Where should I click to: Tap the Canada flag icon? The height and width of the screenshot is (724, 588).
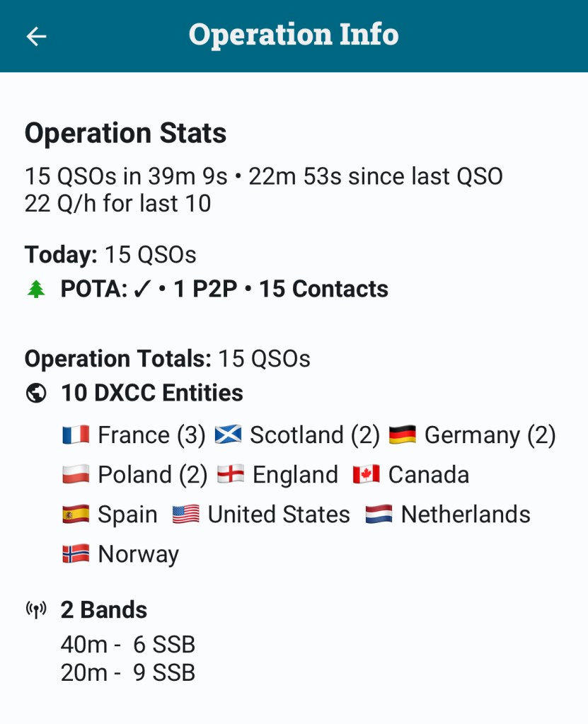[367, 475]
